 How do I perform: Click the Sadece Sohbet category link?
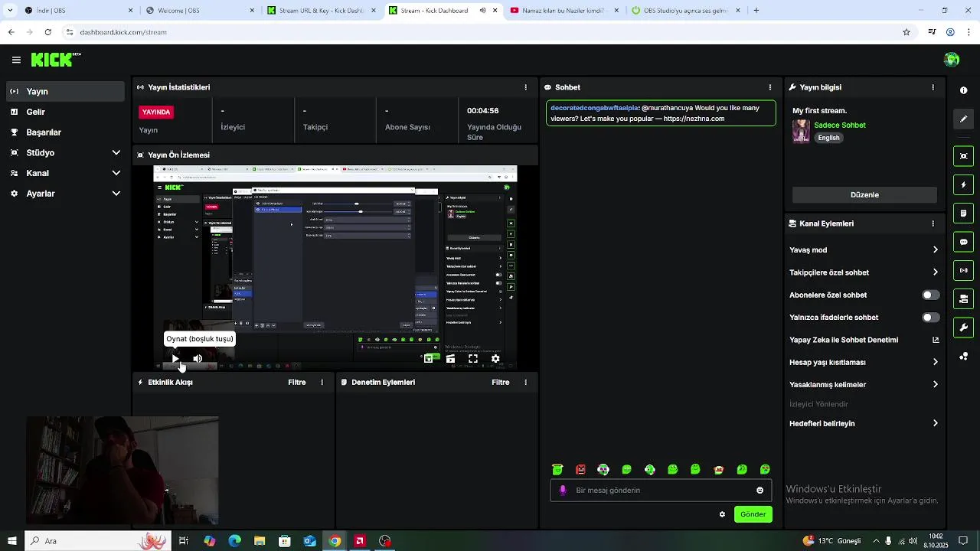click(x=840, y=125)
